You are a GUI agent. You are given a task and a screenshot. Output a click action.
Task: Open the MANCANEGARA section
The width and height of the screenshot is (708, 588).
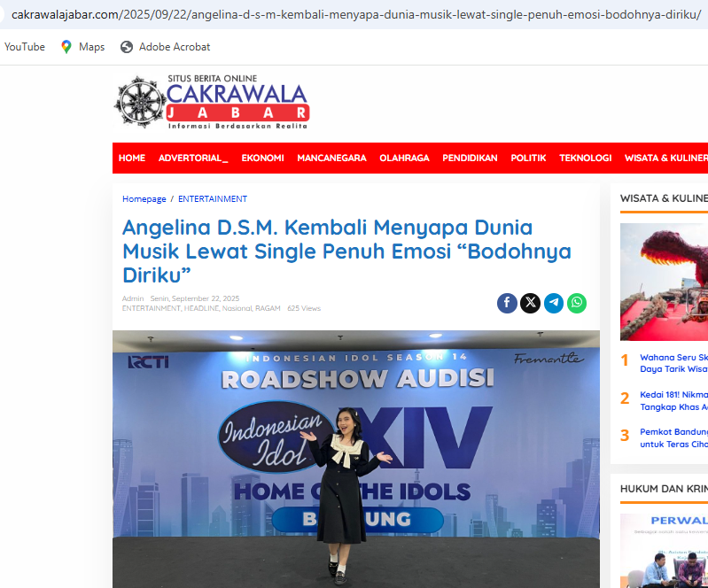(x=331, y=159)
